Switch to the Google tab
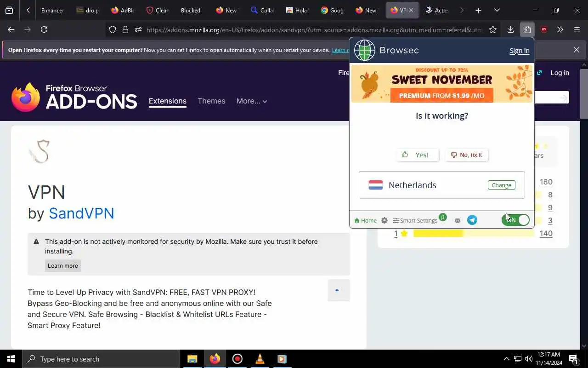The width and height of the screenshot is (588, 368). click(333, 10)
